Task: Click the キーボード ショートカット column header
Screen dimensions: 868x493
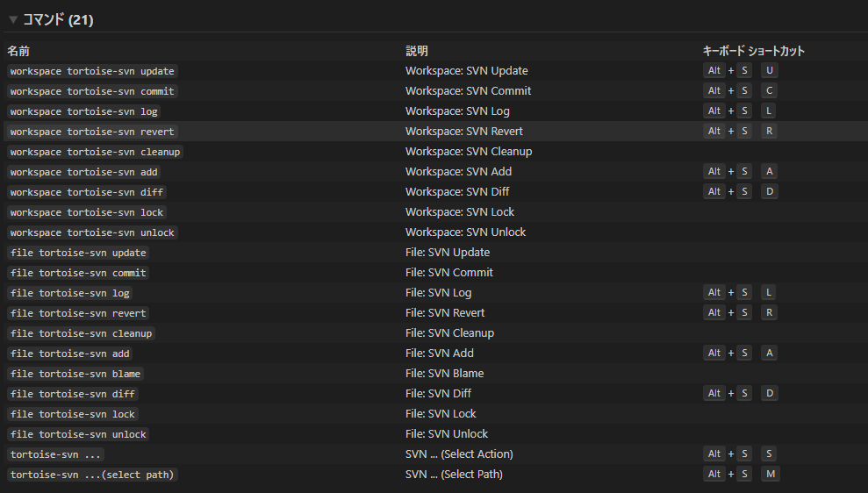Action: 753,51
